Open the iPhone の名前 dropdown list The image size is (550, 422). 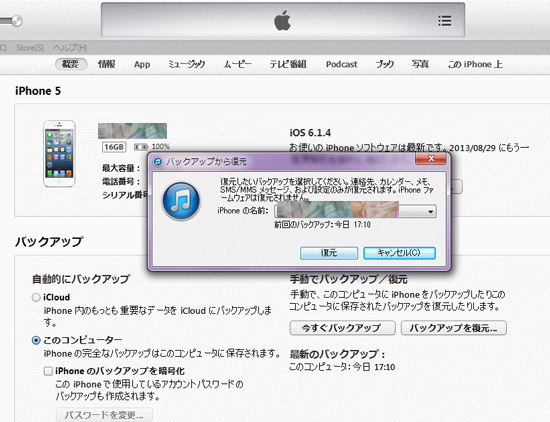(355, 212)
